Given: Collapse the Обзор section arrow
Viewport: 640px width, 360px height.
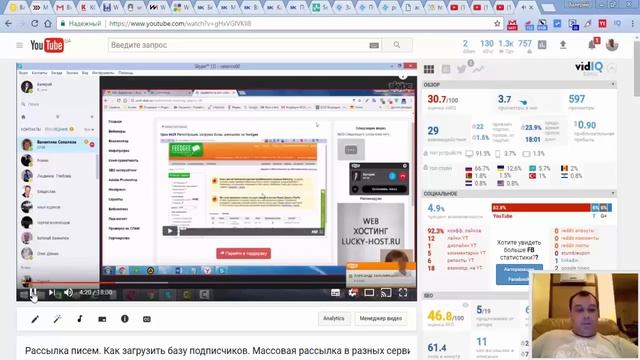Looking at the screenshot, I should (613, 84).
